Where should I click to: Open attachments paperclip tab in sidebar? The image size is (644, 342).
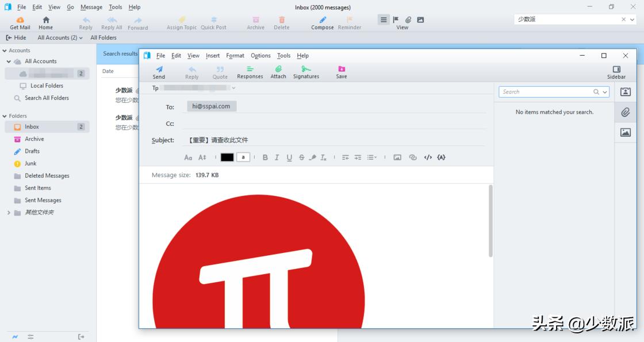click(x=625, y=112)
